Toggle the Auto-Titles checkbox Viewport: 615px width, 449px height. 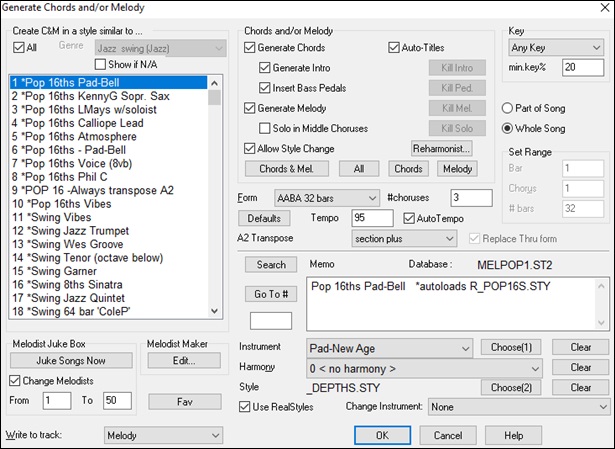(394, 47)
